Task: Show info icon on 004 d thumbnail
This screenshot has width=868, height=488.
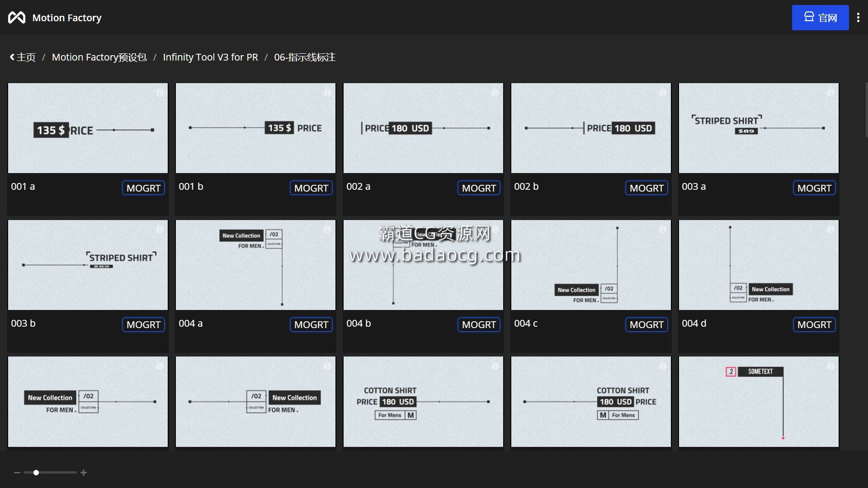Action: [830, 230]
